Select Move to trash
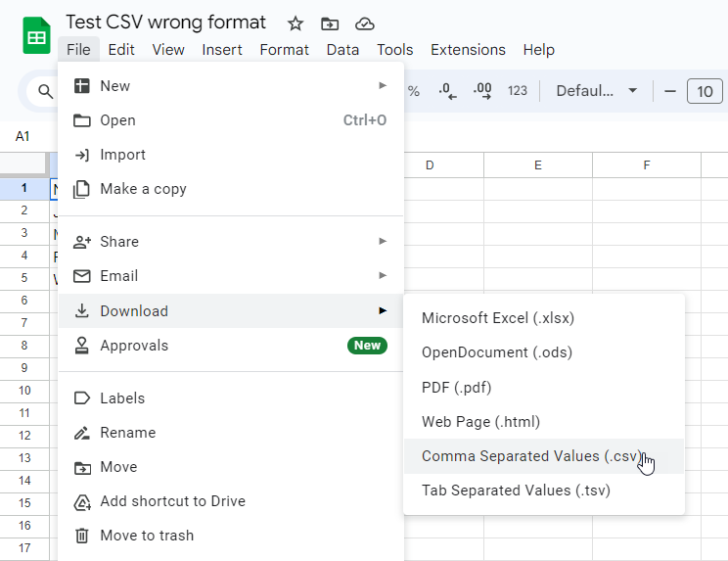 (231, 536)
